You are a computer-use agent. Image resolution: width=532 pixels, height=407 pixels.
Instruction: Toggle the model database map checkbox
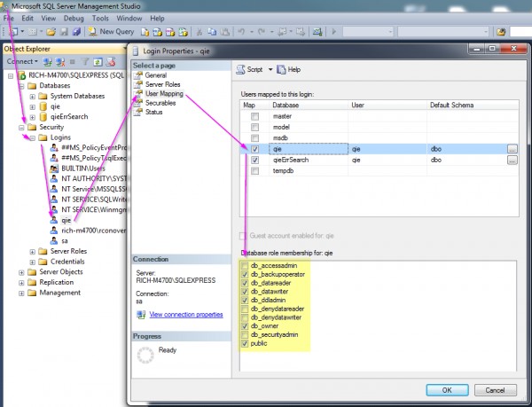pyautogui.click(x=254, y=127)
